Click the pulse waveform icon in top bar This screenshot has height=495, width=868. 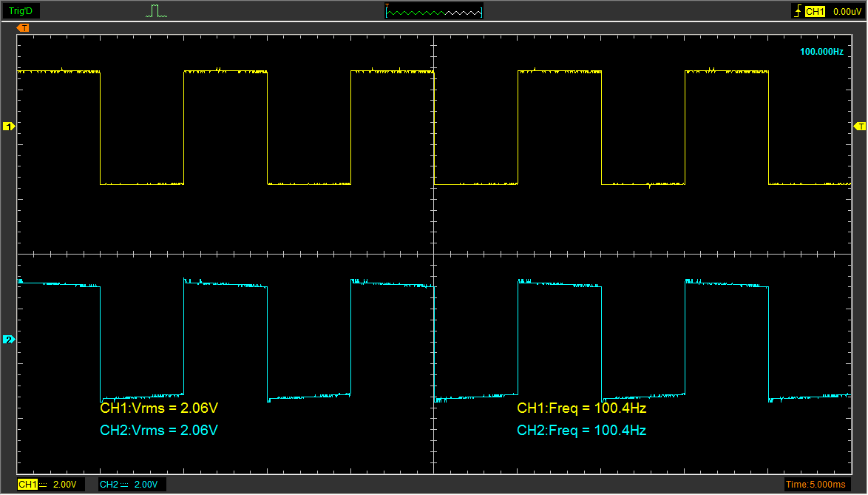tap(156, 11)
